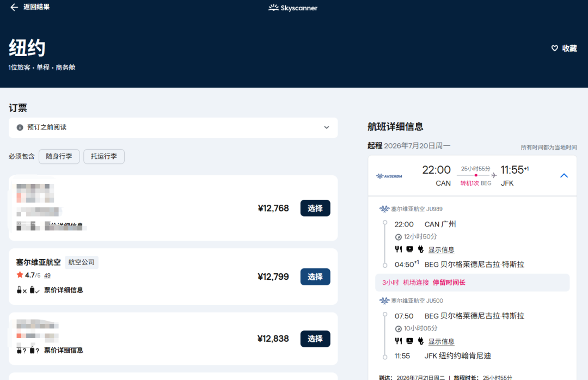The image size is (588, 380).
Task: Open 显示信息 for flight JU989
Action: coord(441,250)
